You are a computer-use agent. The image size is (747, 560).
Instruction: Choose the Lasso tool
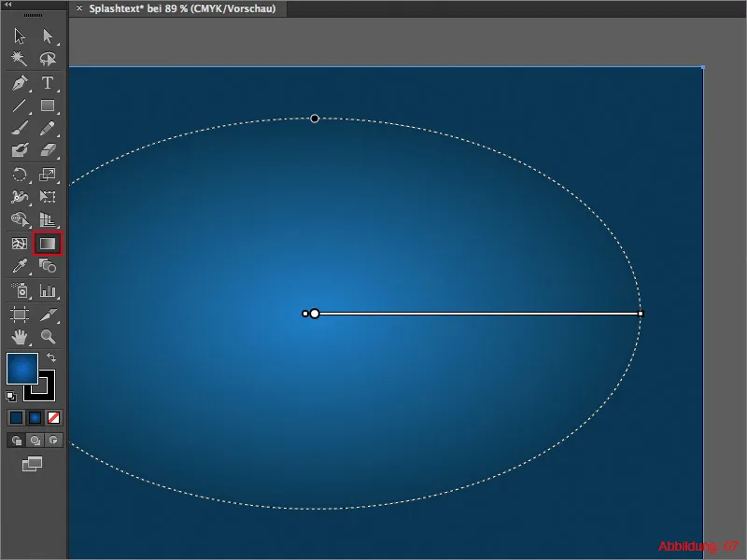point(48,59)
